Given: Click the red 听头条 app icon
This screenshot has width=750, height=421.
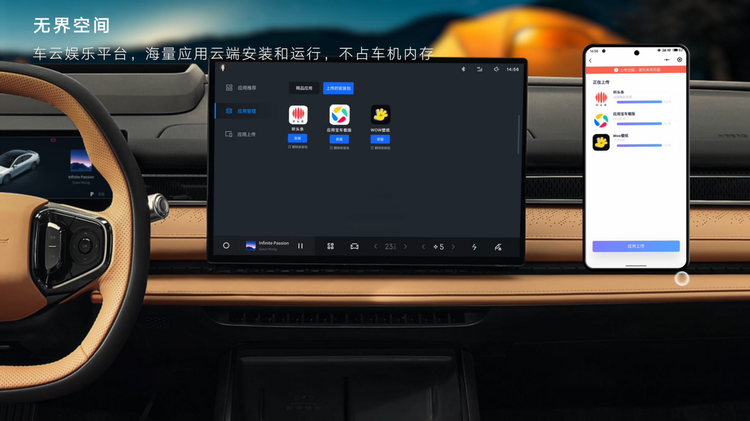Looking at the screenshot, I should [298, 114].
